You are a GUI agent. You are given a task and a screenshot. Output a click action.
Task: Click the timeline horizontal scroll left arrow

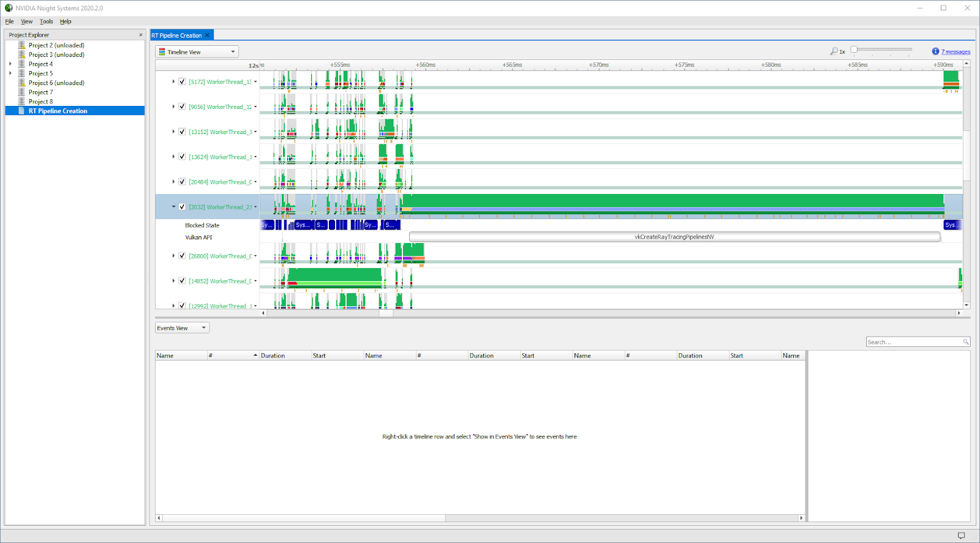click(x=263, y=313)
